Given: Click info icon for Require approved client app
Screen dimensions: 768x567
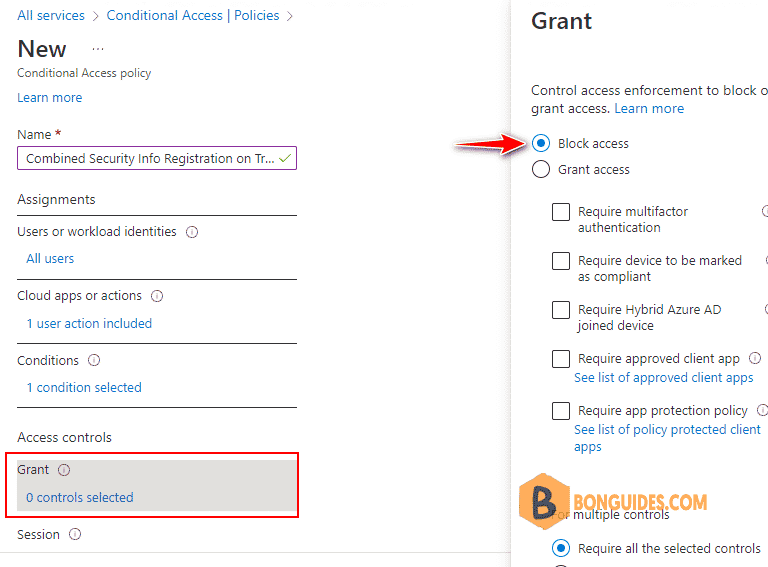Looking at the screenshot, I should (755, 358).
